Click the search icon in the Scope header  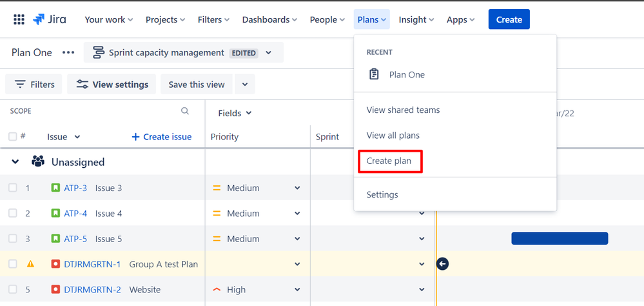click(x=185, y=111)
